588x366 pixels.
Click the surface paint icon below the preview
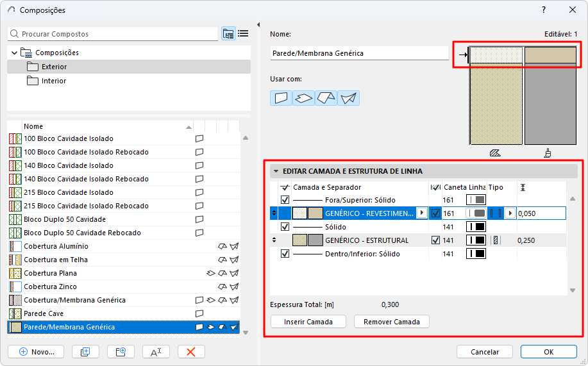pos(548,153)
